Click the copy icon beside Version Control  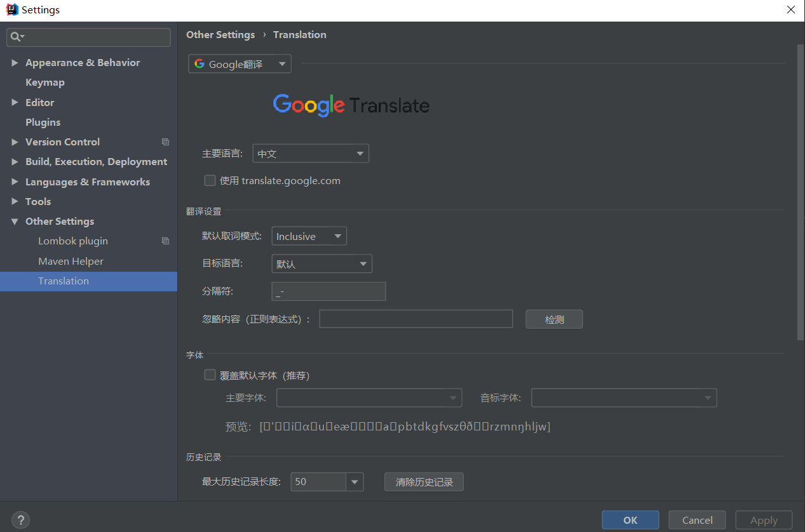coord(165,142)
